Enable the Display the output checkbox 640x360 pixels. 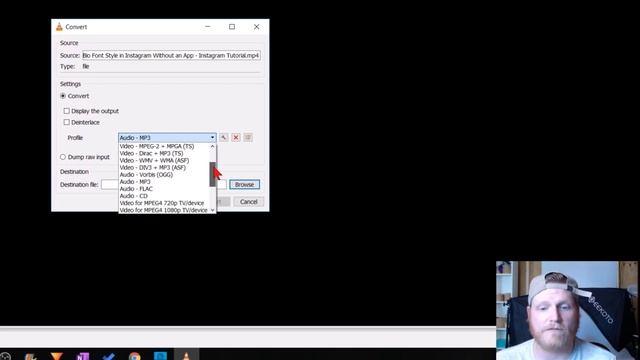point(67,111)
